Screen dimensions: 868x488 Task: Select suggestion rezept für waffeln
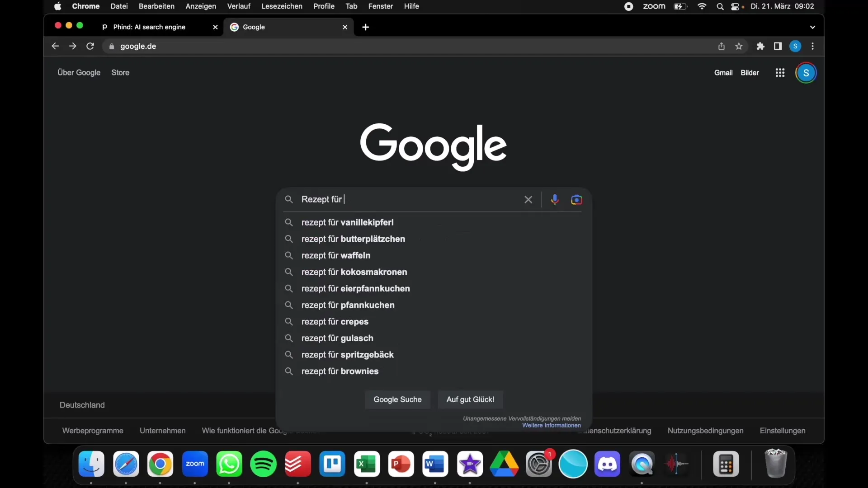(x=336, y=255)
